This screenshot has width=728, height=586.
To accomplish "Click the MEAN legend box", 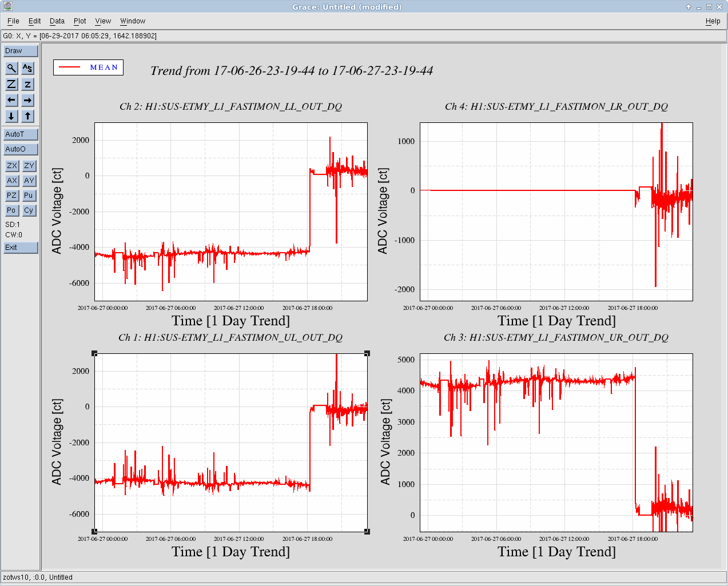I will (x=89, y=67).
